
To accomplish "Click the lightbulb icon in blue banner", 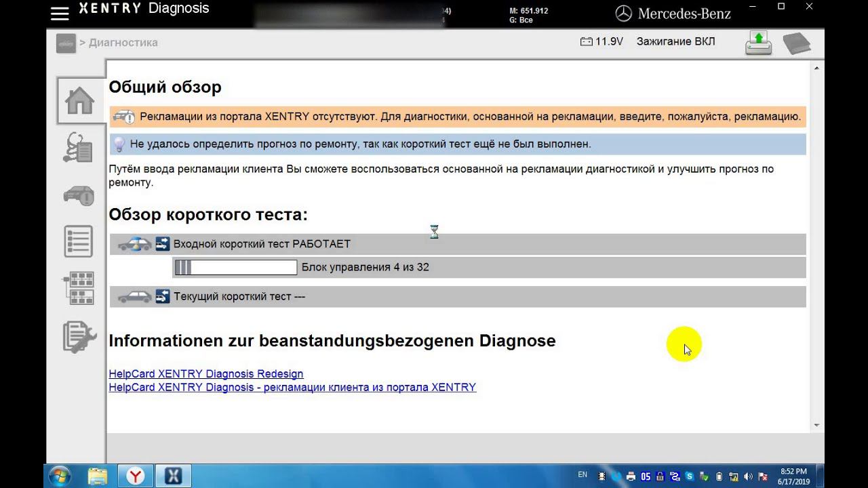I will (119, 144).
